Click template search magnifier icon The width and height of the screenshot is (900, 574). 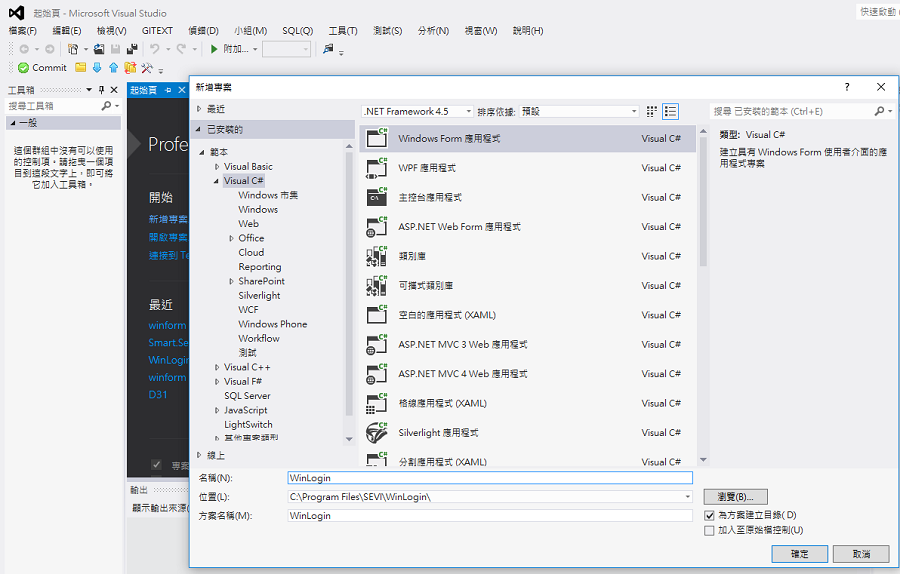879,111
